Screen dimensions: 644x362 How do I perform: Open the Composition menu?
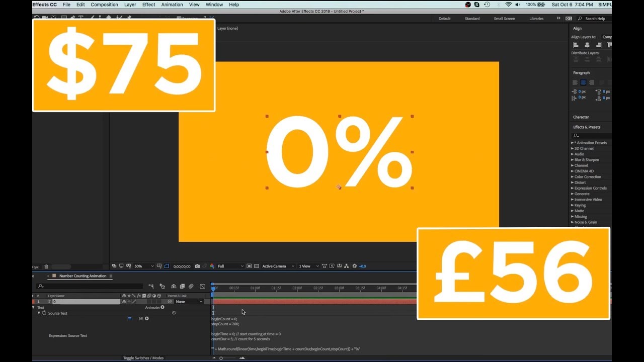(x=104, y=5)
